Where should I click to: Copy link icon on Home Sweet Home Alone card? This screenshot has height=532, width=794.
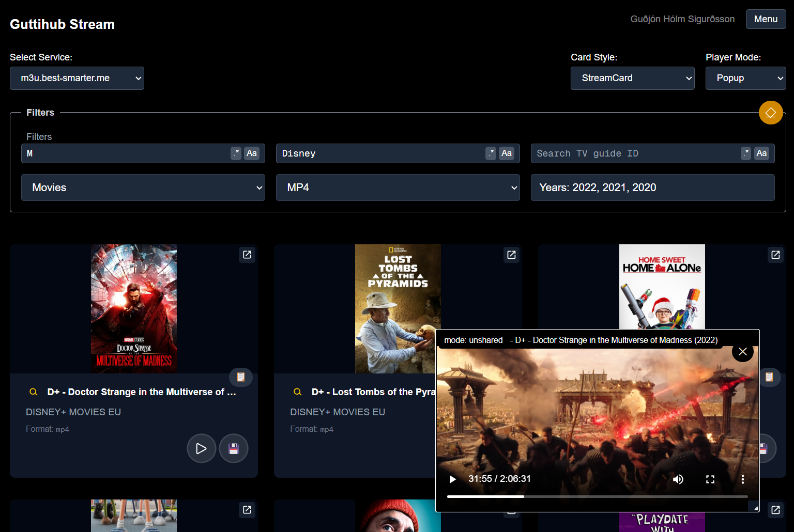pyautogui.click(x=769, y=377)
